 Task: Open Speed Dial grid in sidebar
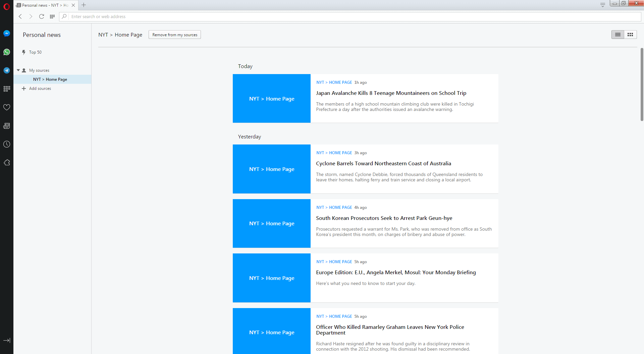tap(7, 89)
